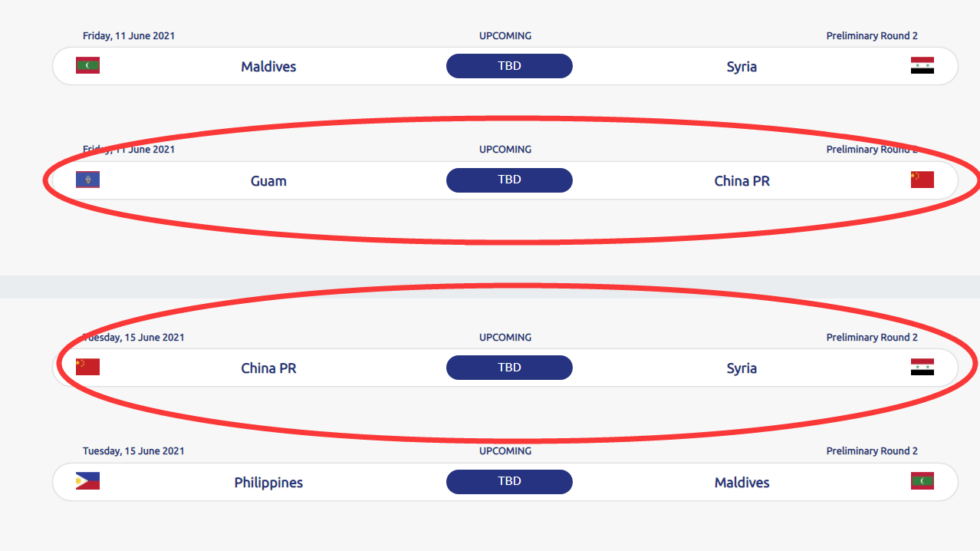Click Maldives flag in Philippines match
Image resolution: width=980 pixels, height=551 pixels.
(x=922, y=481)
